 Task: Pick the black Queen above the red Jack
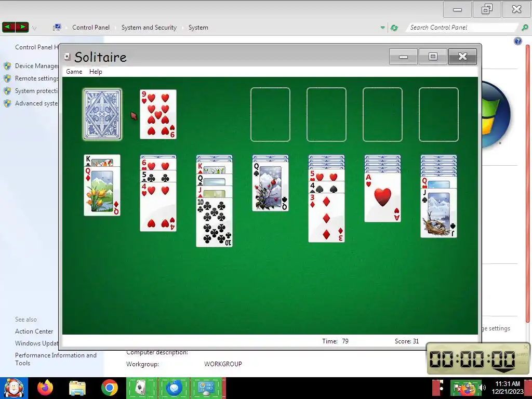(215, 179)
